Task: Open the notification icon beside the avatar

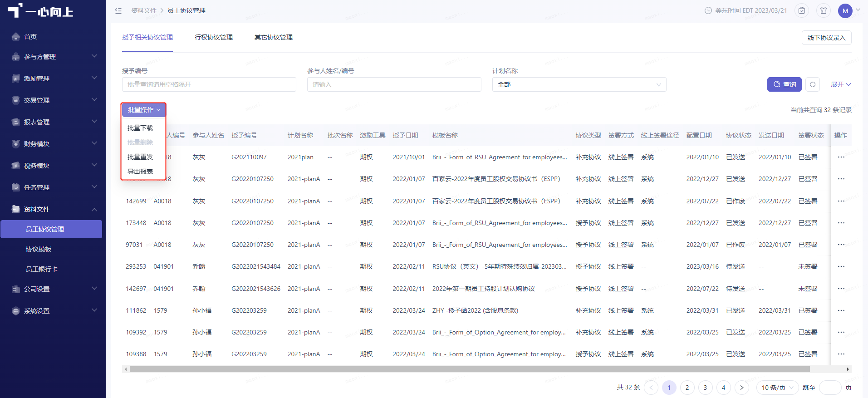Action: (824, 10)
